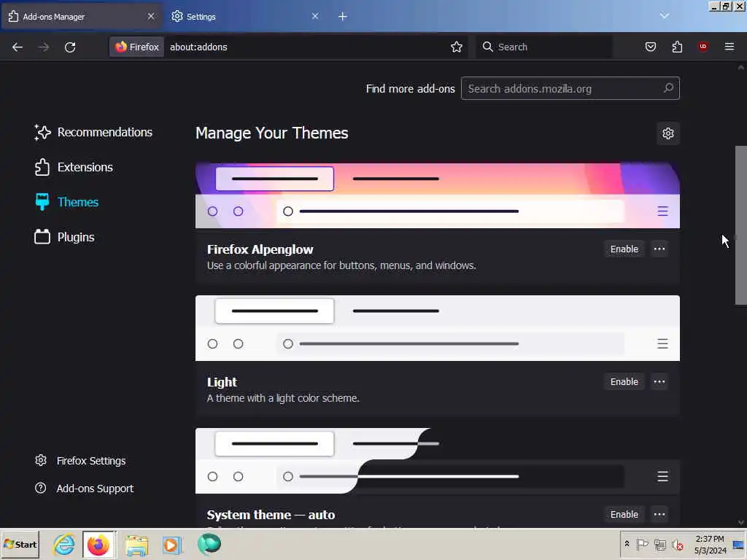Screen dimensions: 747x560
Task: Click the green globe taskbar icon
Action: point(209,544)
